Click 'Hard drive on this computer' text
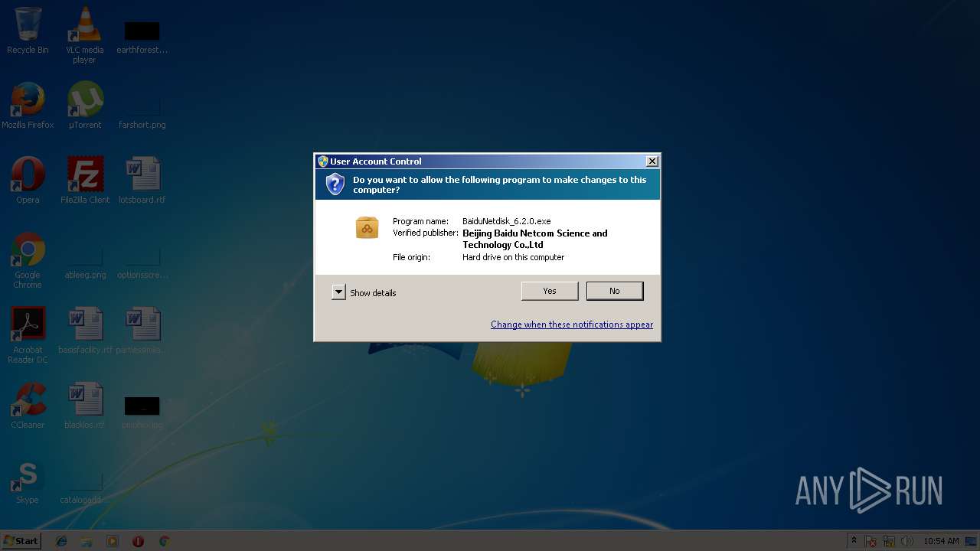The image size is (980, 551). click(514, 257)
